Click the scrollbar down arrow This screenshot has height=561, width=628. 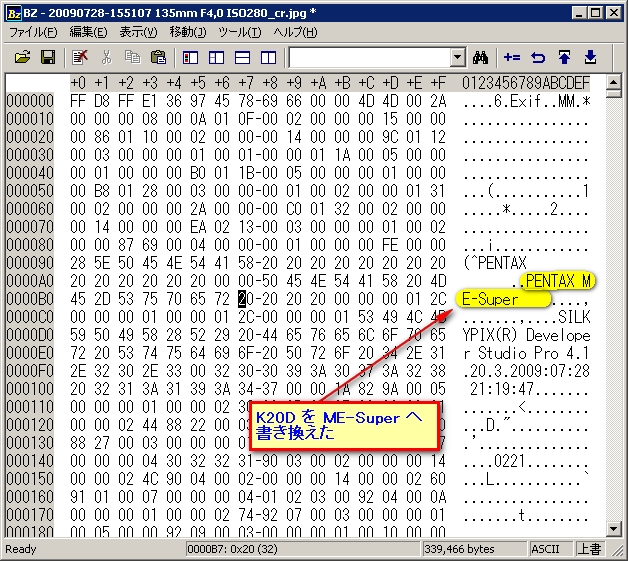tap(614, 529)
